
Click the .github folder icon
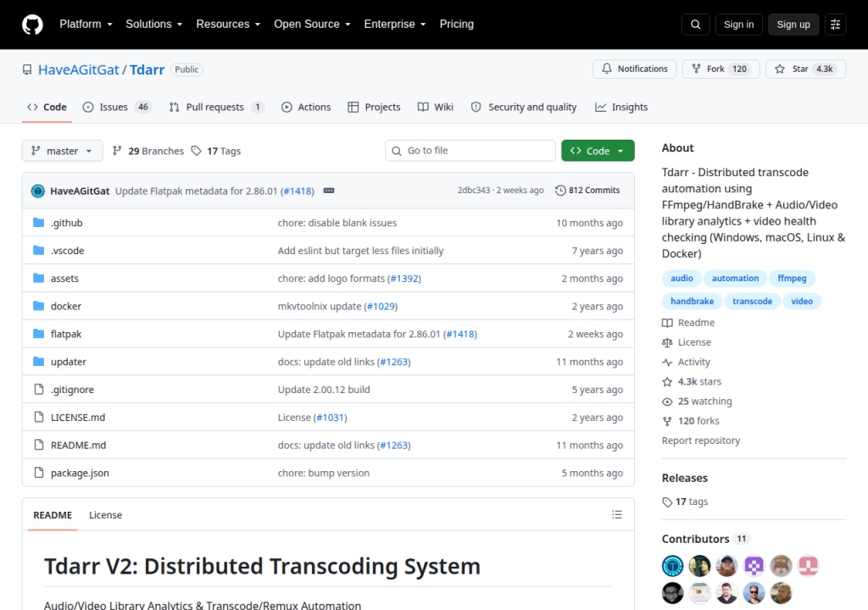tap(39, 223)
